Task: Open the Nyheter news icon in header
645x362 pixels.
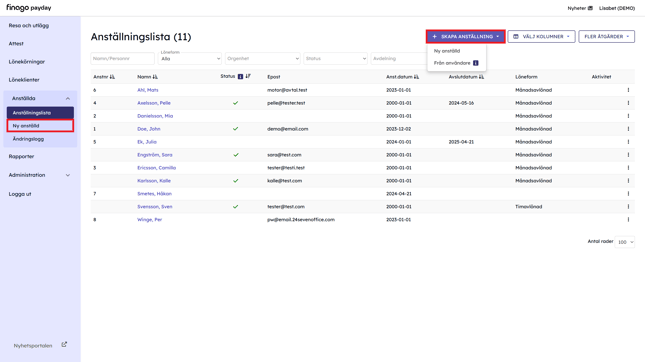Action: coord(590,8)
